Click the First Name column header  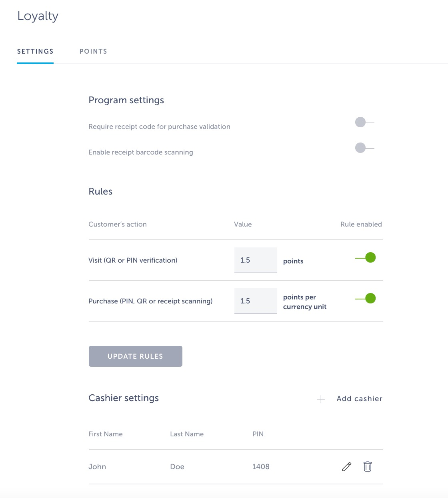point(106,434)
